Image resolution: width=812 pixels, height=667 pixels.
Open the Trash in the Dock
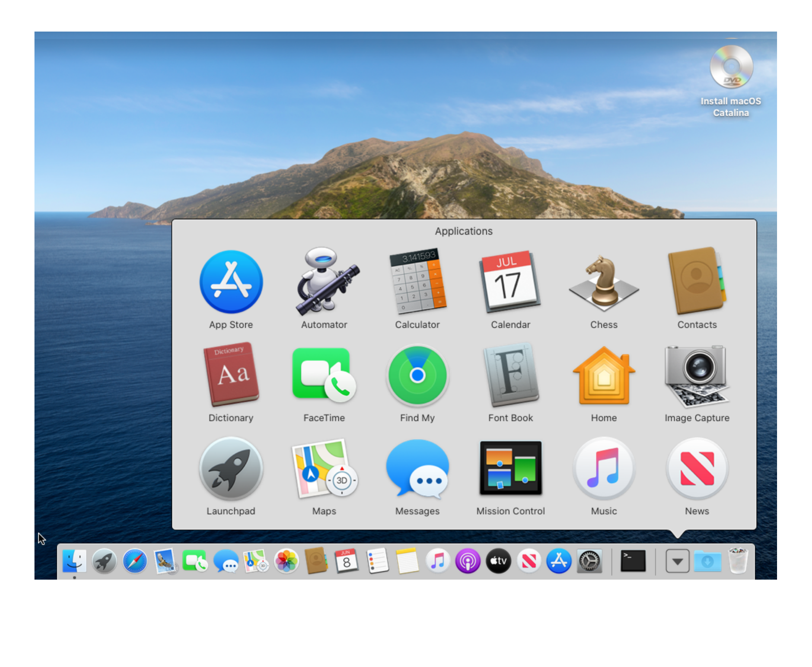(738, 561)
